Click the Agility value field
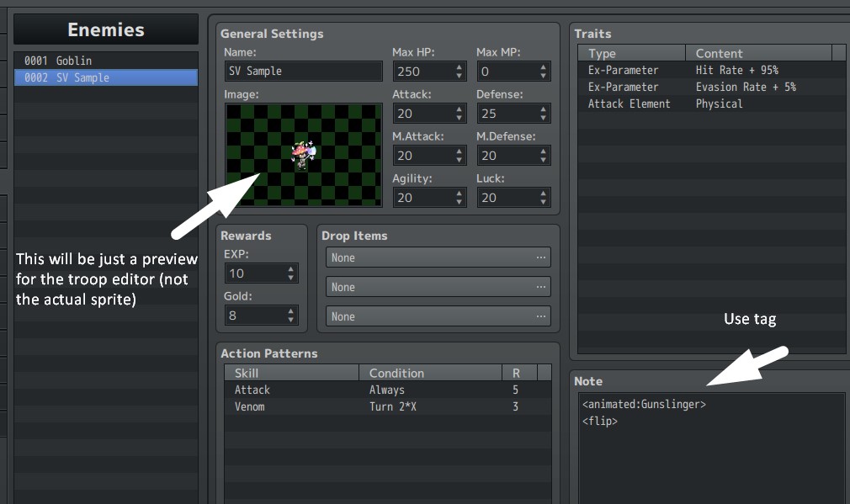 click(x=422, y=198)
